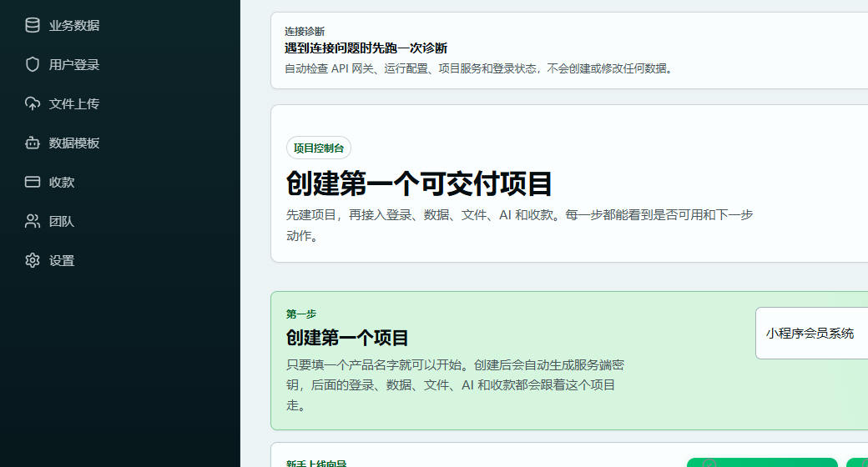Click the 连接诊断 label
This screenshot has width=868, height=467.
pyautogui.click(x=305, y=32)
